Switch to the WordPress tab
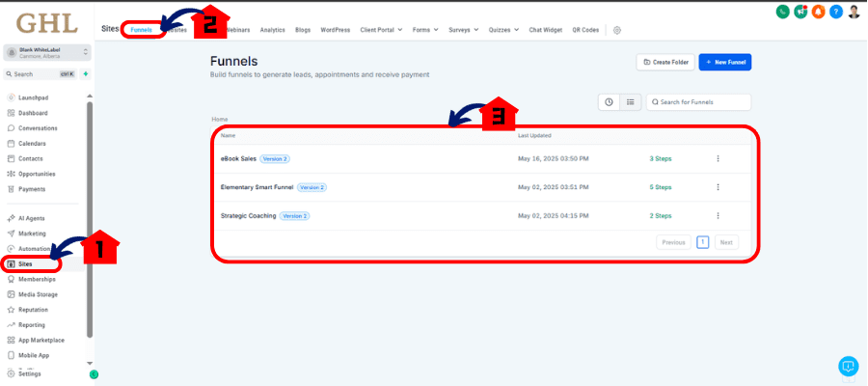This screenshot has height=386, width=868. pos(336,30)
